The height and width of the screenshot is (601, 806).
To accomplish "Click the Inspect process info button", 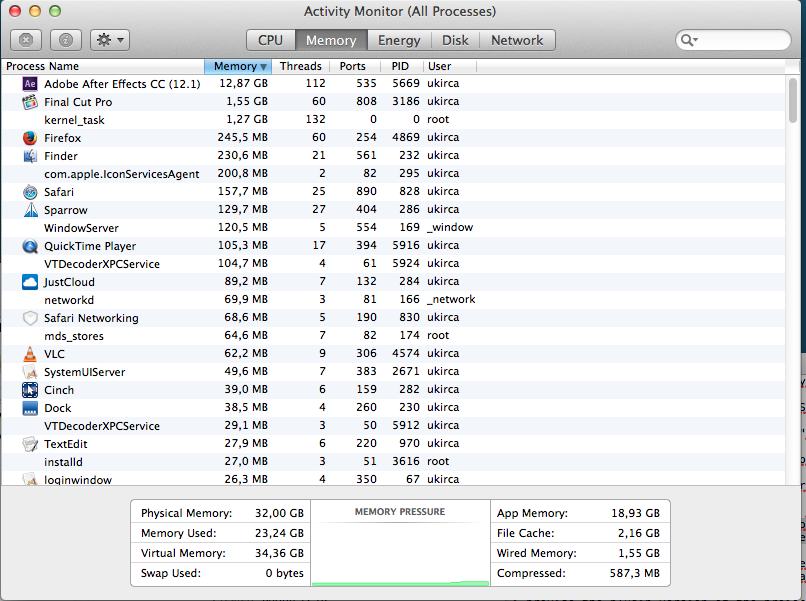I will [66, 40].
